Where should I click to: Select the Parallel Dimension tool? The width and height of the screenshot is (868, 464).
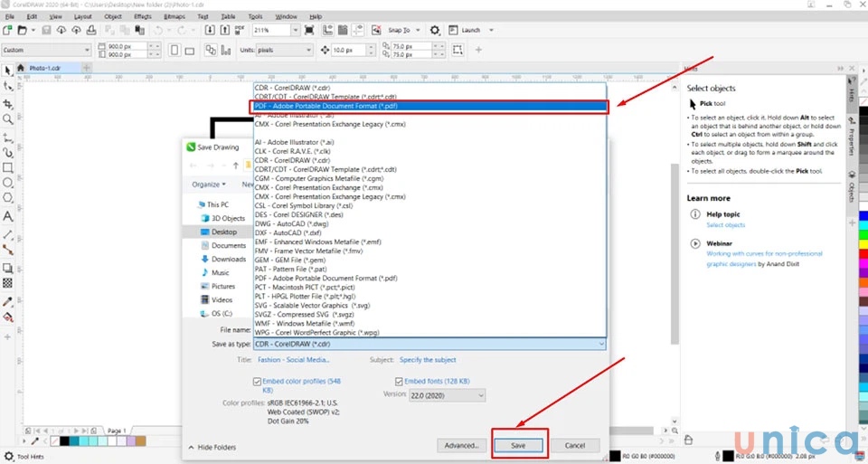coord(8,235)
